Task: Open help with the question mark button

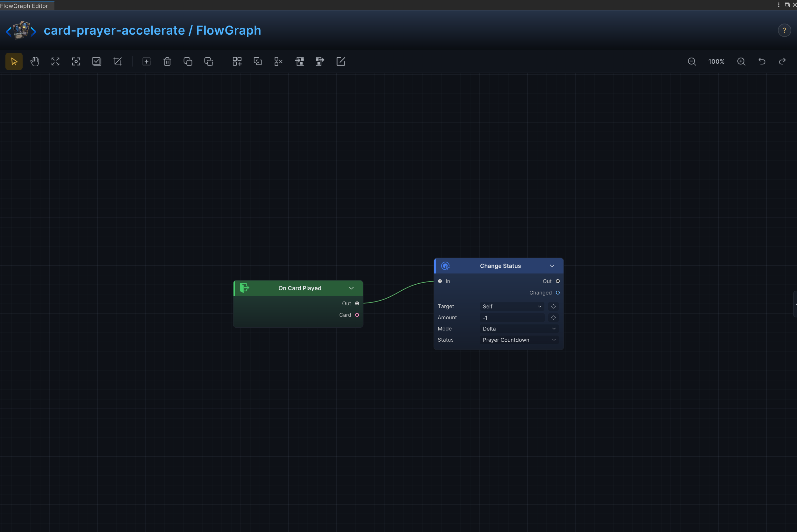Action: pos(784,30)
